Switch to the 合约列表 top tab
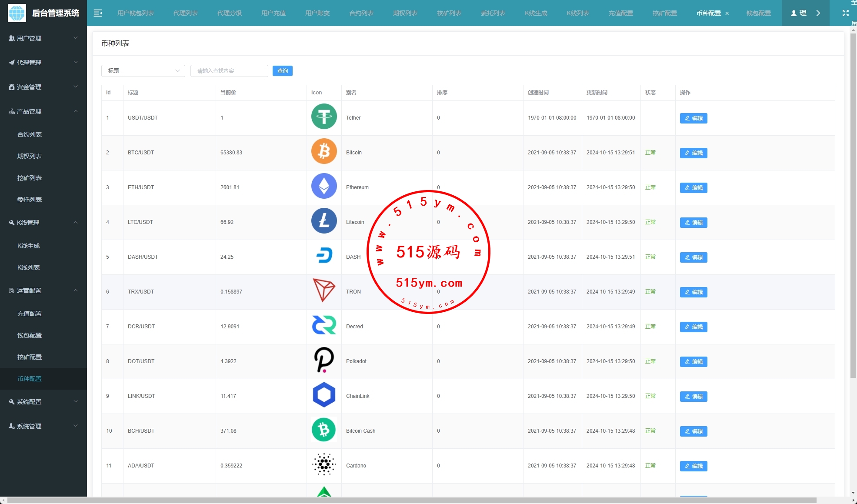Screen dimensions: 857x504 361,13
